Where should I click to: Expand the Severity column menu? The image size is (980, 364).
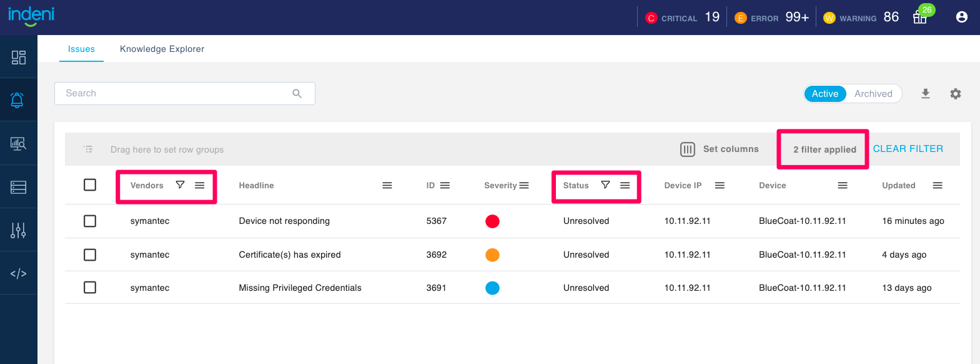(524, 186)
